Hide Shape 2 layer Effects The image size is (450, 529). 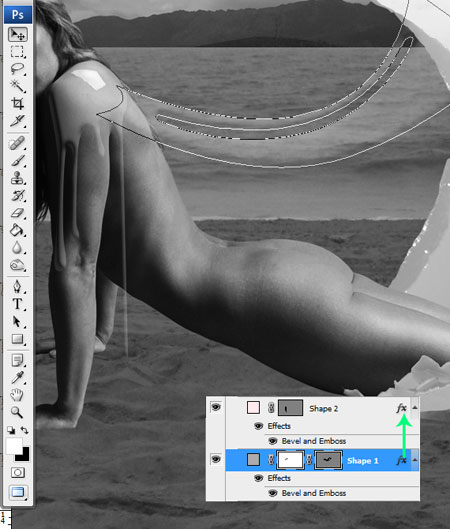coord(259,426)
